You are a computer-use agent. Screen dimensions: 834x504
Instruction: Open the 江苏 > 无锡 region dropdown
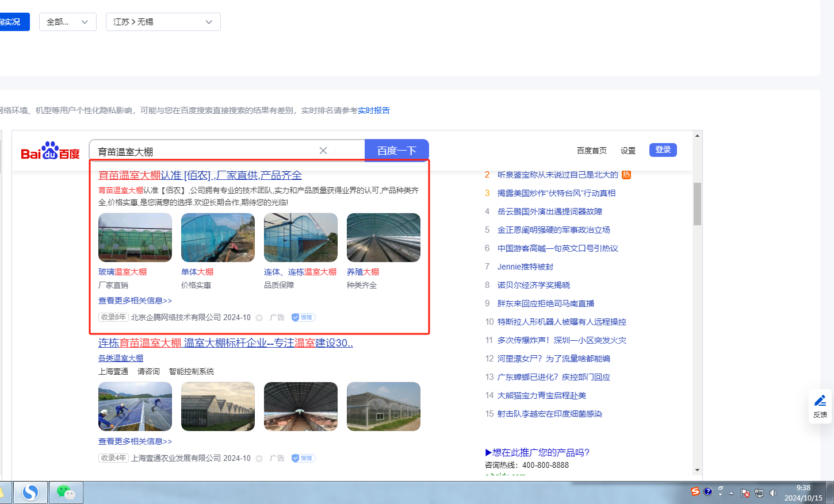point(163,22)
